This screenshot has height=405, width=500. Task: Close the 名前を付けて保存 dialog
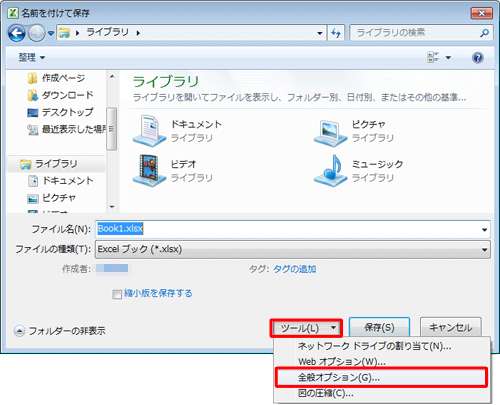(482, 13)
